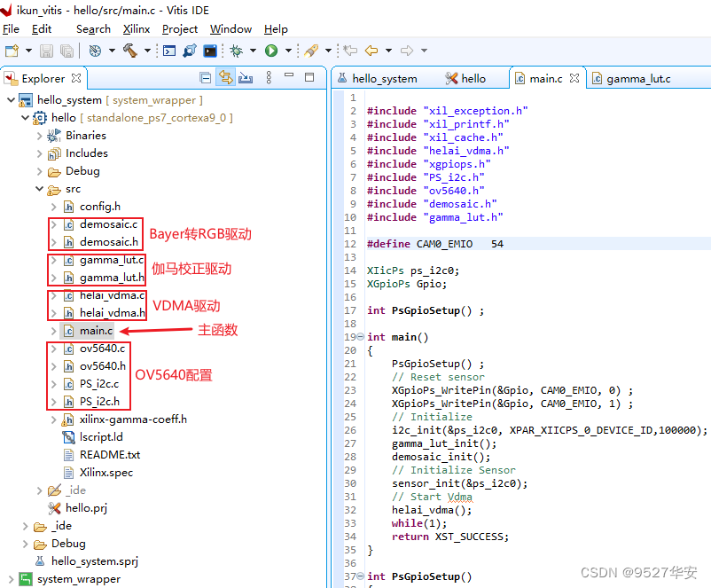This screenshot has width=711, height=588.
Task: Open a new Vitis terminal icon
Action: [x=208, y=51]
